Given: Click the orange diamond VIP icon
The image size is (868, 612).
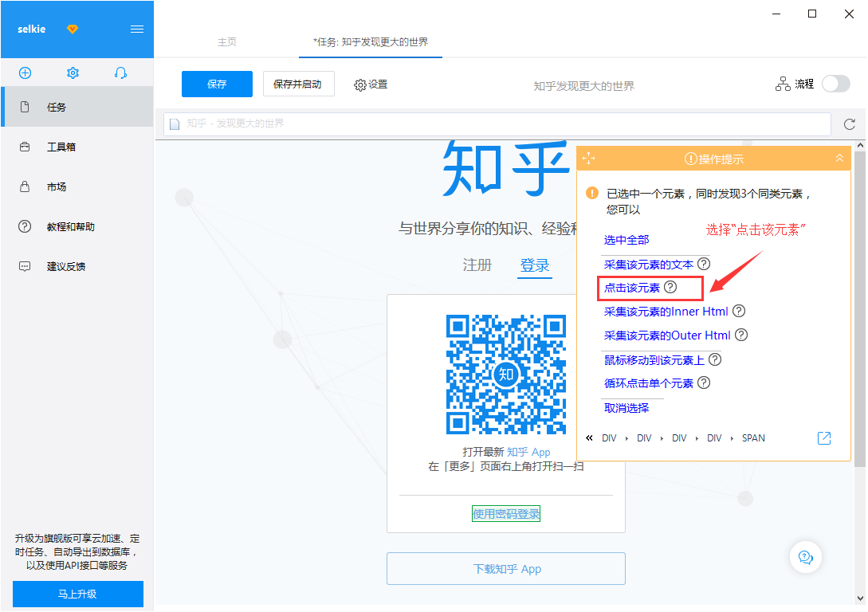Looking at the screenshot, I should coord(73,29).
